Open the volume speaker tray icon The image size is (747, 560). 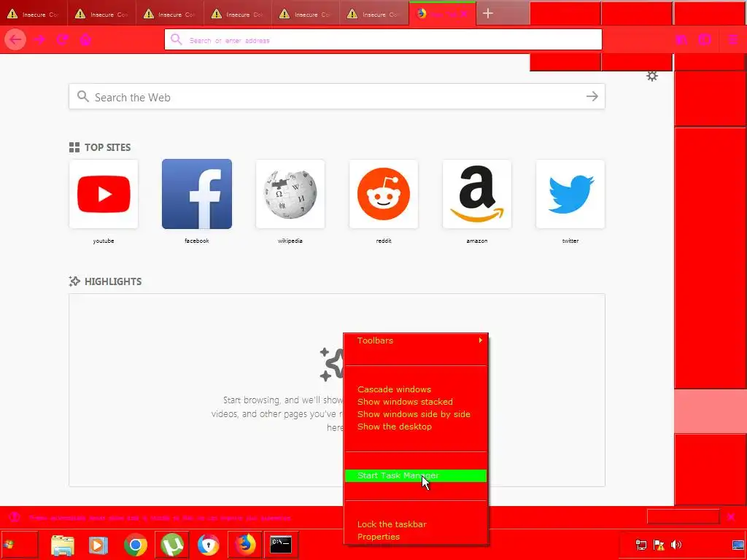click(676, 545)
